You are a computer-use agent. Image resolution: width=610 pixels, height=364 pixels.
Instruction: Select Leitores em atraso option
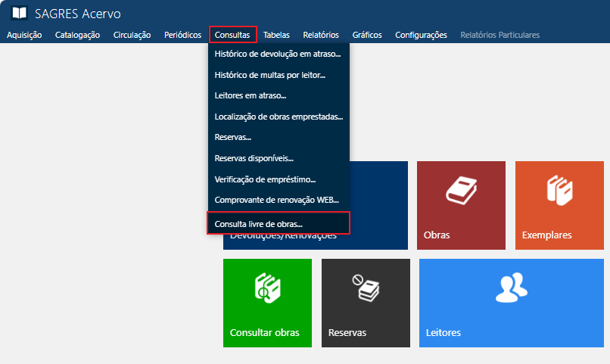click(251, 96)
